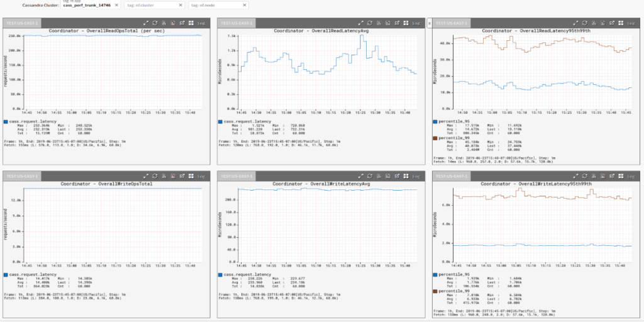Click grid icon on OverallWriteOpsTotal panel
The image size is (644, 322).
[x=191, y=176]
